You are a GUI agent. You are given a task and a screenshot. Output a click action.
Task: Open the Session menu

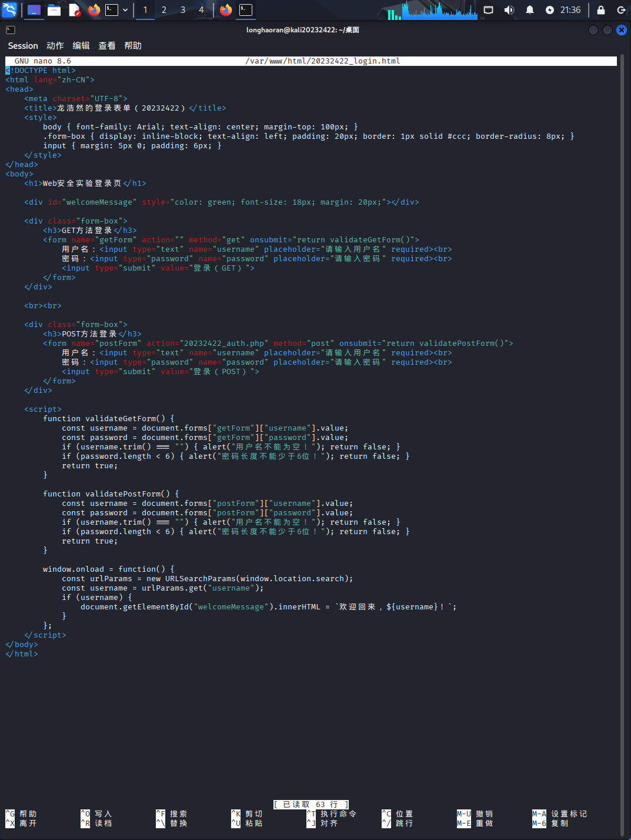coord(23,46)
